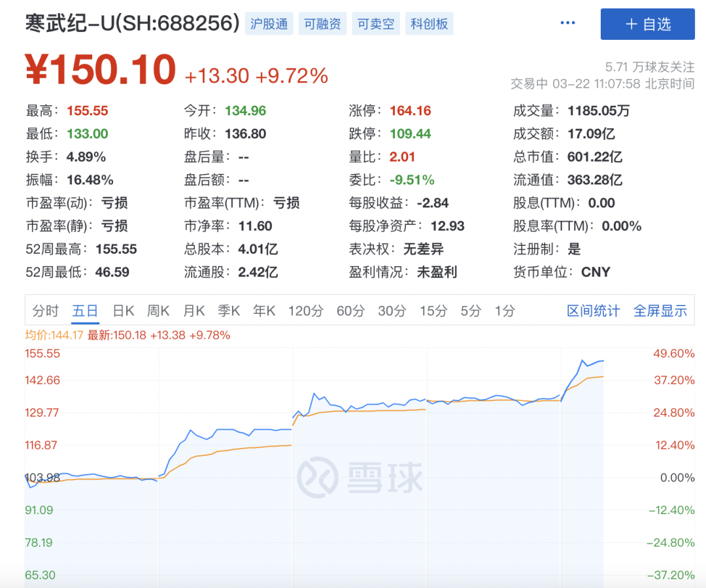Click the 今开 value 134.96
706x588 pixels.
coord(245,111)
